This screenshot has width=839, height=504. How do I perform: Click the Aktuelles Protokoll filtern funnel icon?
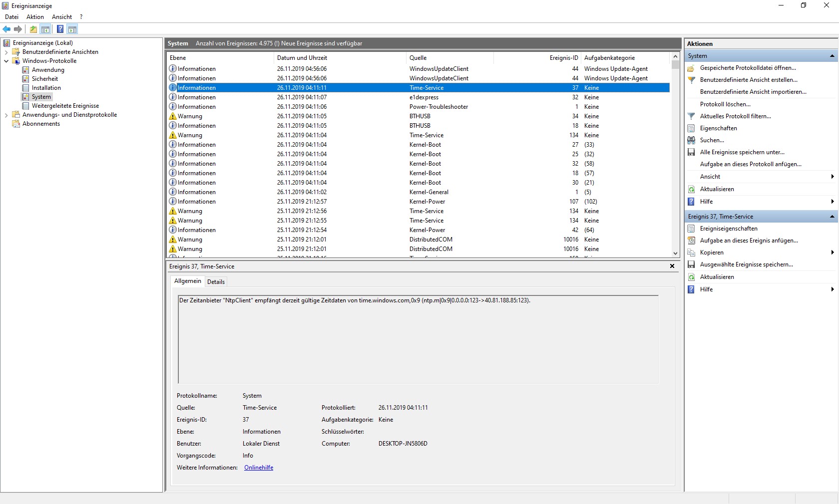tap(691, 116)
